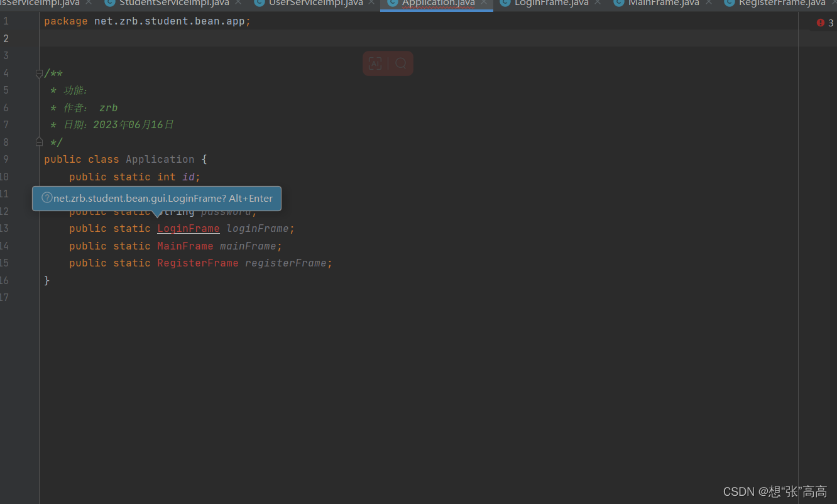Click the date comment 2023年06月16日

click(x=133, y=125)
